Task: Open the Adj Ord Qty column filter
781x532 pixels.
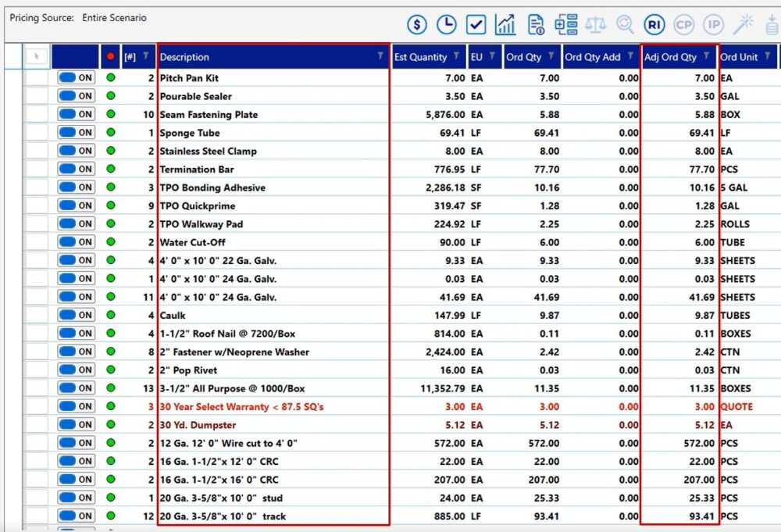Action: click(x=706, y=56)
